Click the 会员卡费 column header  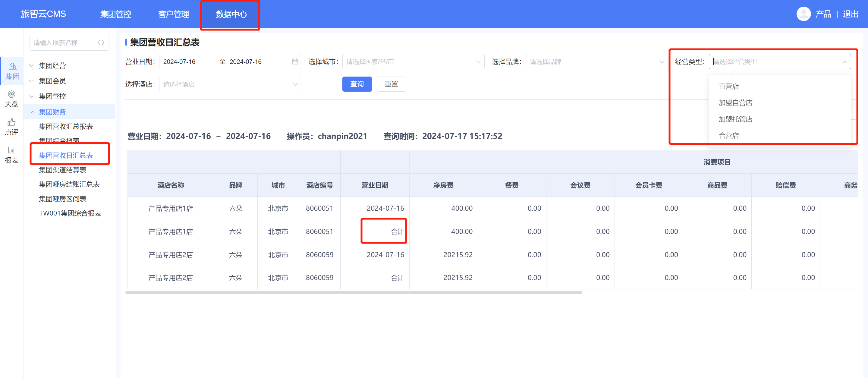coord(649,185)
